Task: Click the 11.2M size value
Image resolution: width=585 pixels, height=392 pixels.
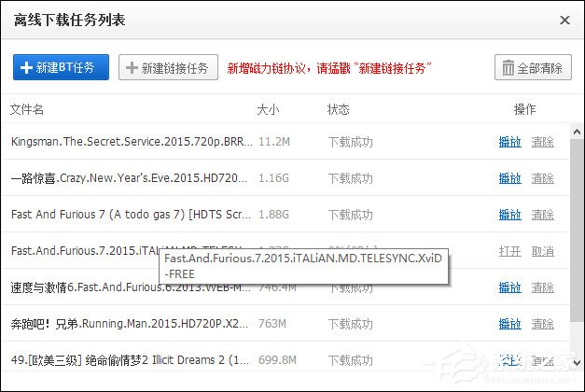Action: tap(274, 142)
